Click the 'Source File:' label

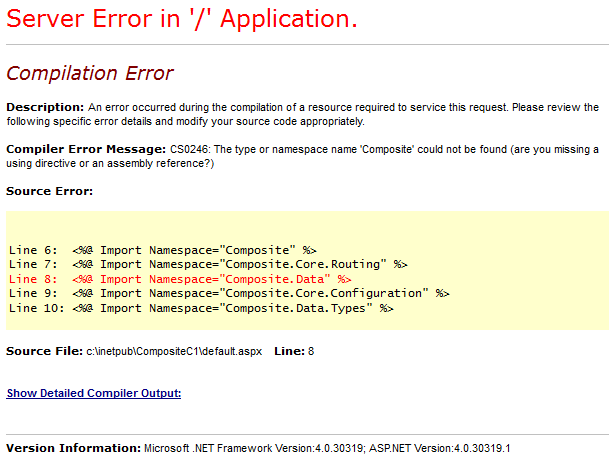point(45,351)
